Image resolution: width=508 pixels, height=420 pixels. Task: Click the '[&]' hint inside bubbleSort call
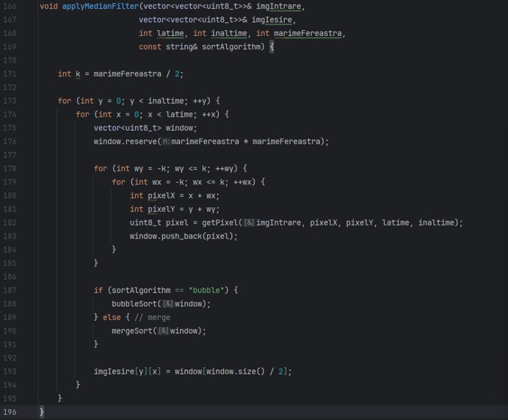coord(167,304)
